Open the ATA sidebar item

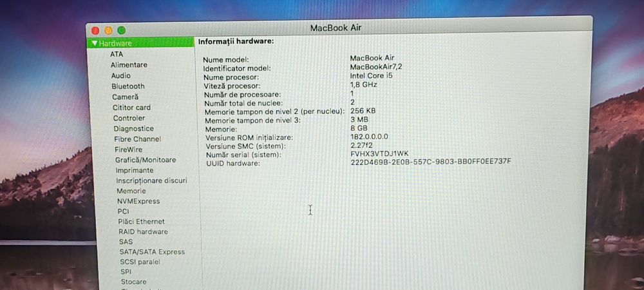pyautogui.click(x=116, y=53)
